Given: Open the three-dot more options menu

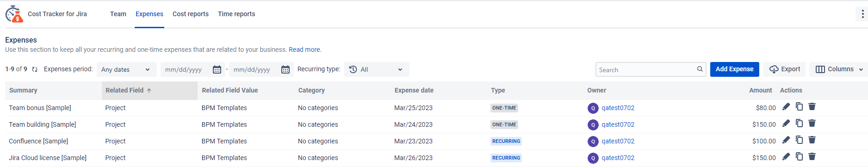Looking at the screenshot, I should [862, 14].
